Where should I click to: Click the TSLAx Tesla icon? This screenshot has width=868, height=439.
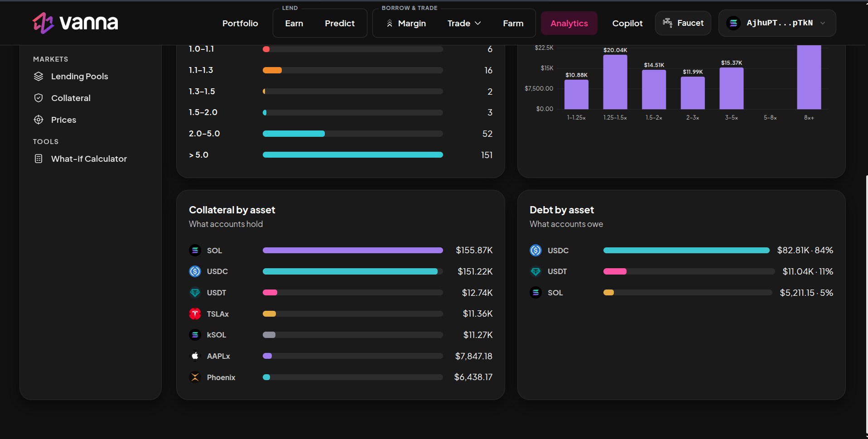point(195,314)
